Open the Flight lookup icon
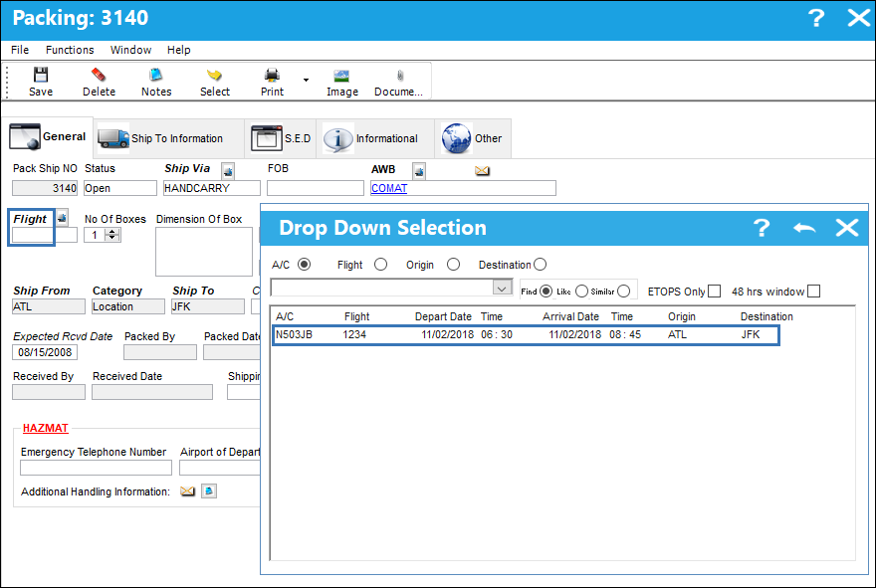 (x=62, y=218)
